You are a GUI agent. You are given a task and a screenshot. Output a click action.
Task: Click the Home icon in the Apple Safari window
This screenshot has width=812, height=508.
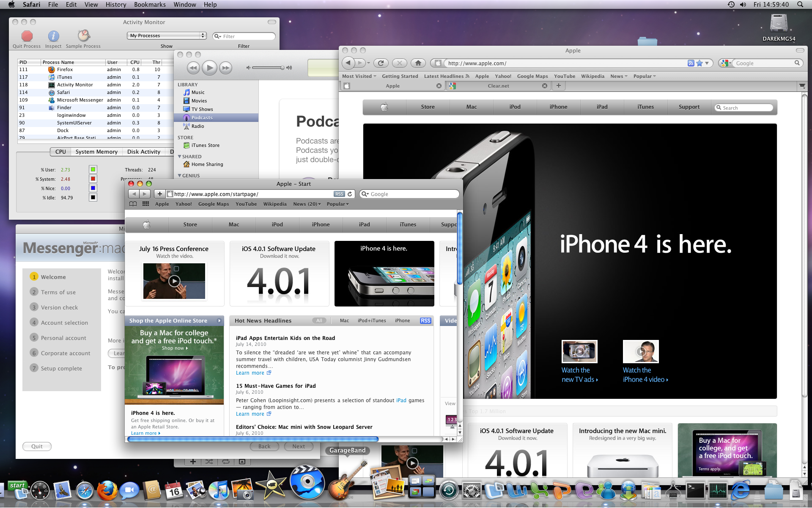pyautogui.click(x=418, y=63)
